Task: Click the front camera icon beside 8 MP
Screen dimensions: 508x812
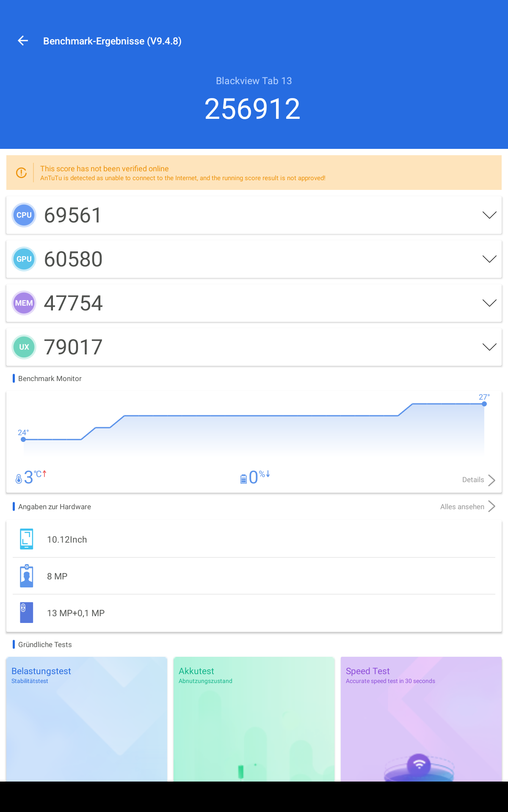Action: tap(27, 576)
